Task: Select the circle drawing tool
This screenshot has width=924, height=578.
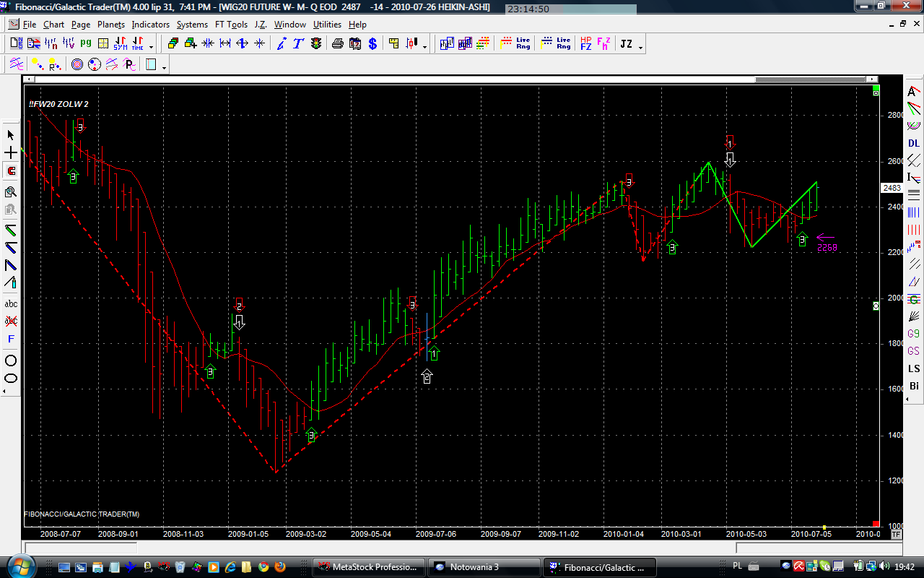Action: [x=11, y=361]
